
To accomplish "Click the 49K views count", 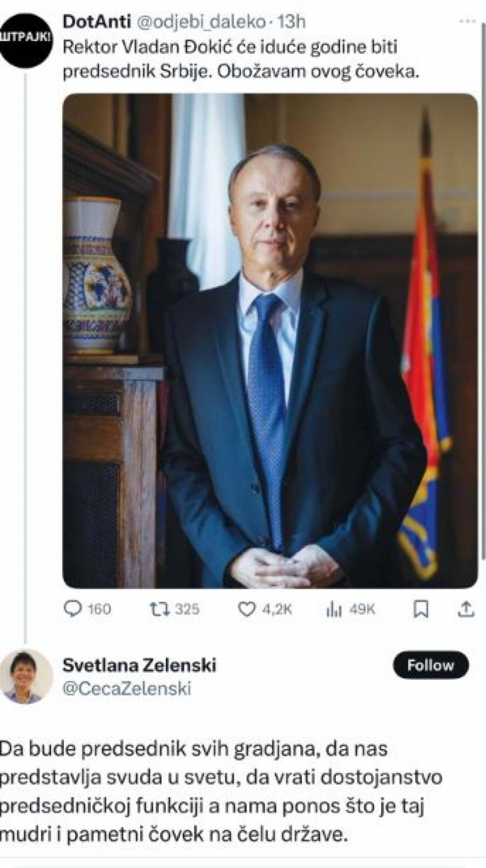I will pos(362,609).
